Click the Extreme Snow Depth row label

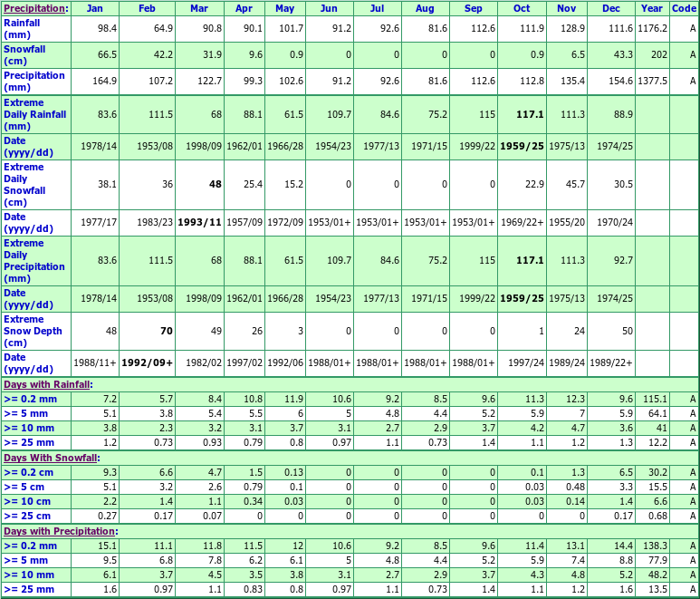click(x=33, y=331)
